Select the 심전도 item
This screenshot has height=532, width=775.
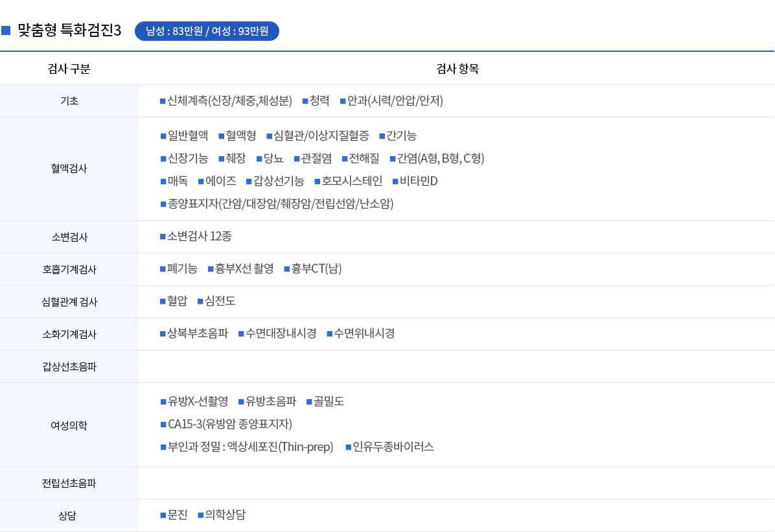(220, 301)
